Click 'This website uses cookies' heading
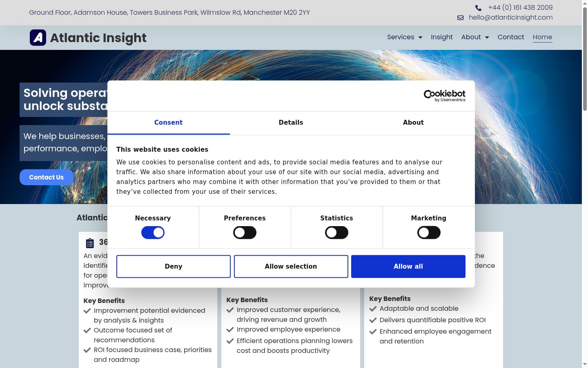588x368 pixels. [x=162, y=150]
